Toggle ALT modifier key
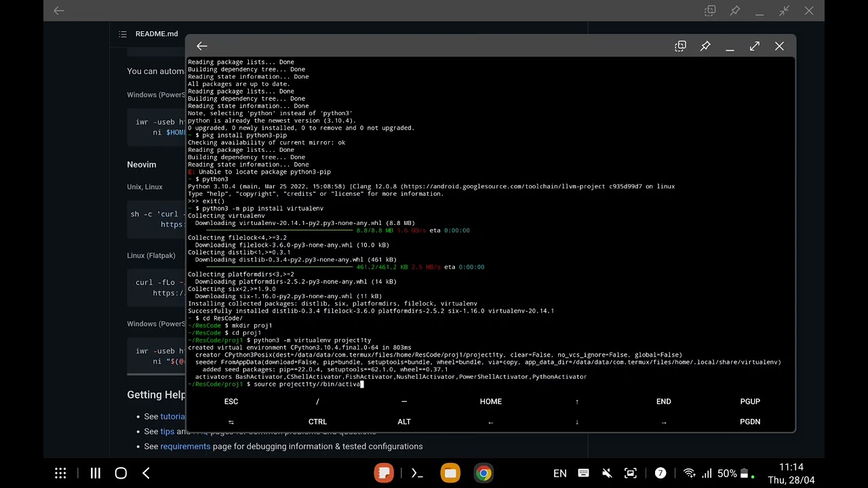The height and width of the screenshot is (488, 868). (x=404, y=422)
